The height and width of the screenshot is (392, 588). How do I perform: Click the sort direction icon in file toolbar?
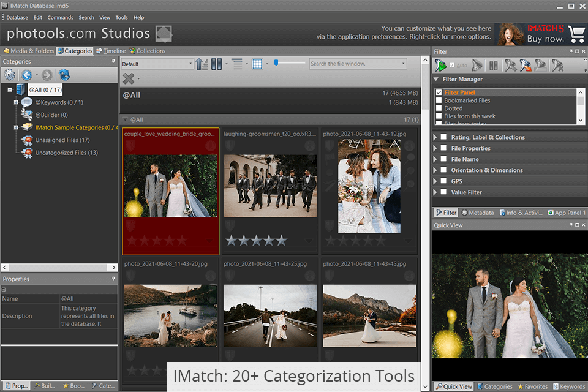[x=202, y=64]
